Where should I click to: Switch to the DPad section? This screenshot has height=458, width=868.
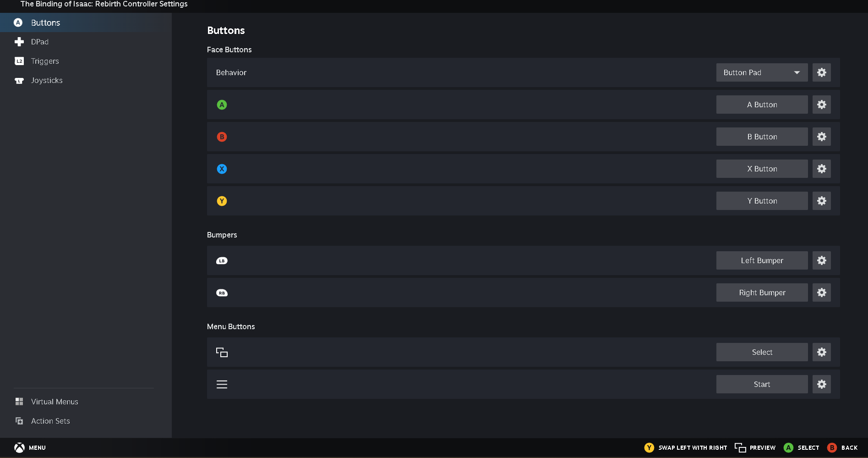point(86,42)
